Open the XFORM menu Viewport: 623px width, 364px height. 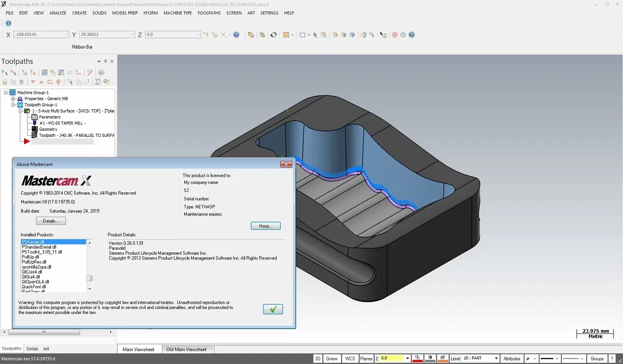[150, 13]
